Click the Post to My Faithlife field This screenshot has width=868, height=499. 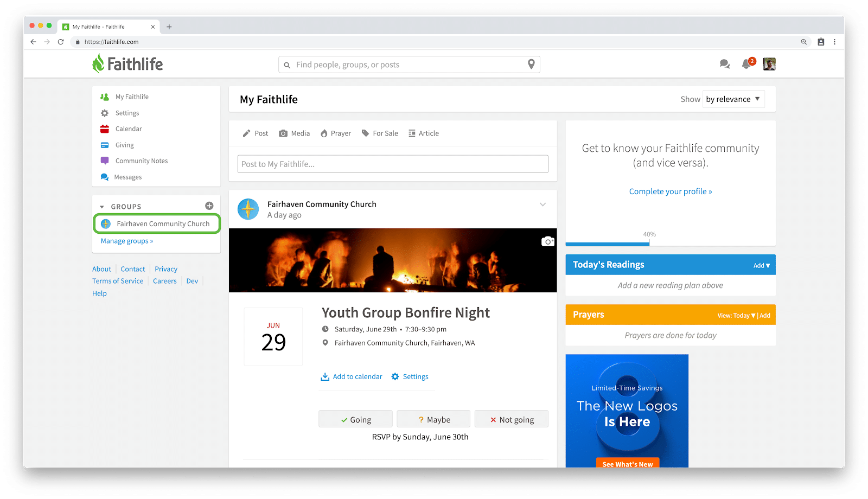[393, 164]
